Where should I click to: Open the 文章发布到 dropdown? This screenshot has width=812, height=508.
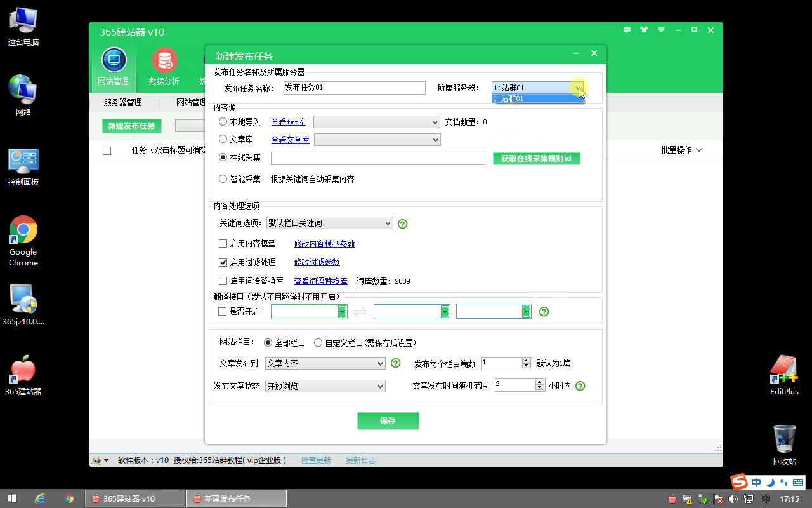click(x=325, y=363)
